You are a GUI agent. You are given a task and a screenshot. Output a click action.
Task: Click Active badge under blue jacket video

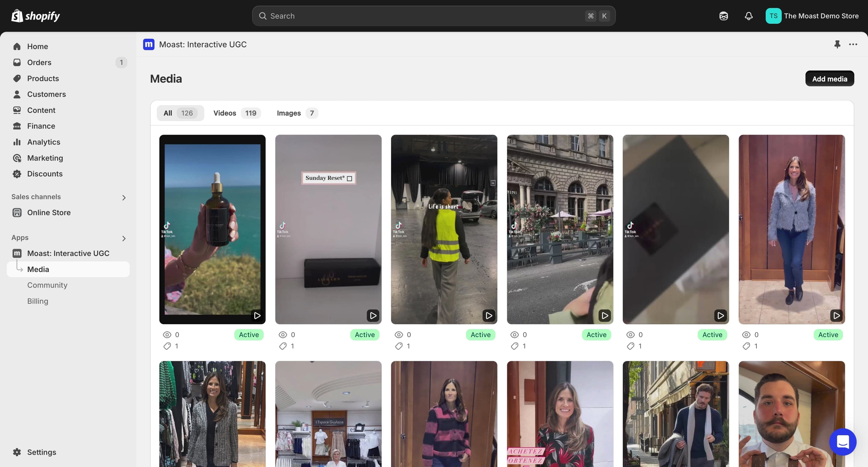pyautogui.click(x=828, y=334)
